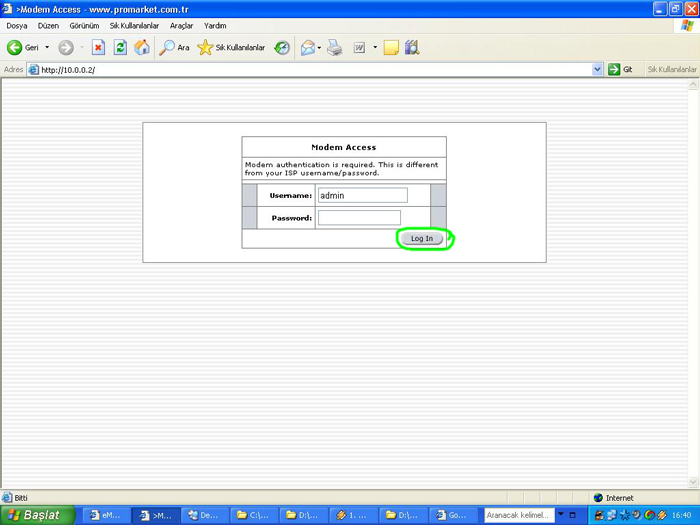Click the Modem Access heading text
Viewport: 700px width, 525px height.
(344, 147)
